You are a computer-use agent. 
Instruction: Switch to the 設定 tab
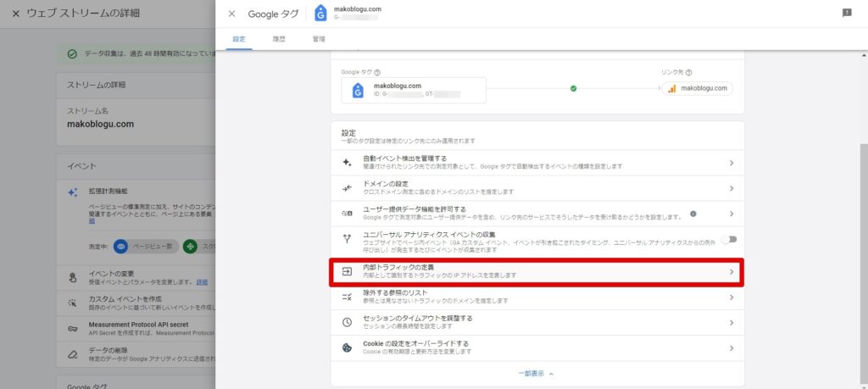pos(239,39)
